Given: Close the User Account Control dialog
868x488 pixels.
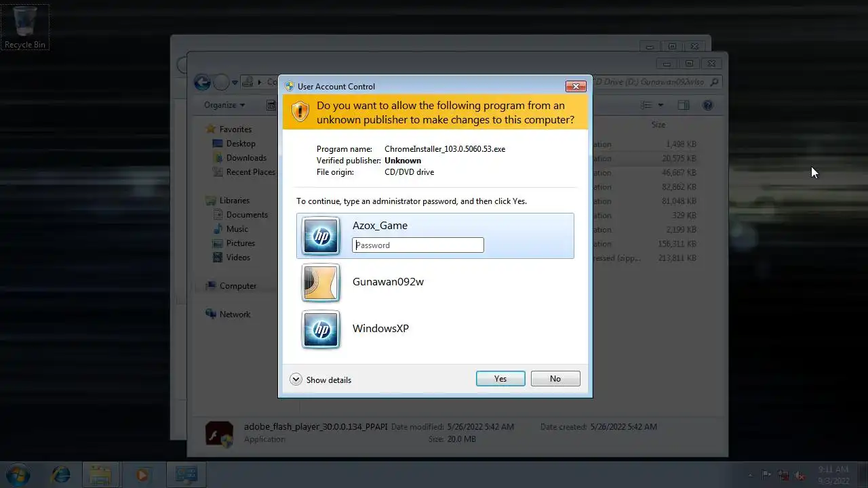Looking at the screenshot, I should [x=576, y=86].
